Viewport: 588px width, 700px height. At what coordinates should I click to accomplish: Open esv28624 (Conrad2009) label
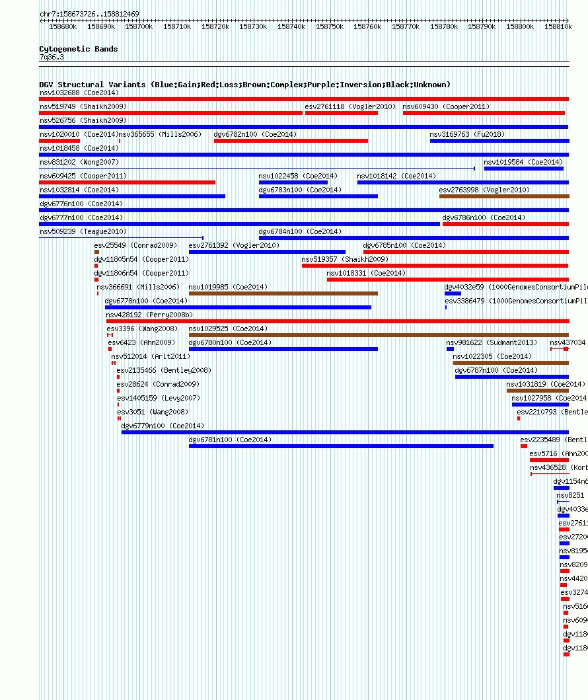(x=159, y=383)
